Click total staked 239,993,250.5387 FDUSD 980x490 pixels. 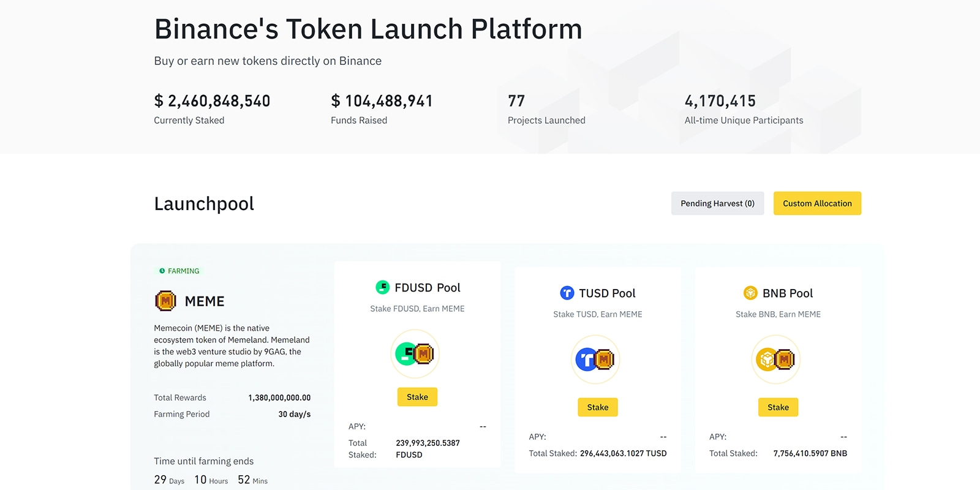click(x=428, y=448)
